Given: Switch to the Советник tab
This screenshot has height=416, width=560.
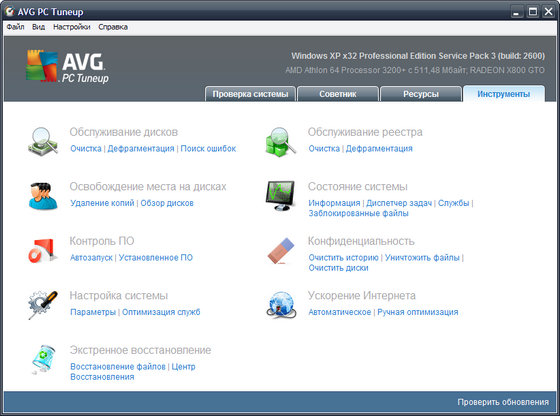Looking at the screenshot, I should point(338,94).
